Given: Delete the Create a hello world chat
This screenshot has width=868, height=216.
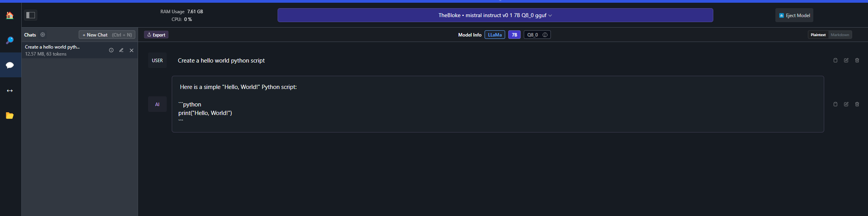Looking at the screenshot, I should [131, 50].
